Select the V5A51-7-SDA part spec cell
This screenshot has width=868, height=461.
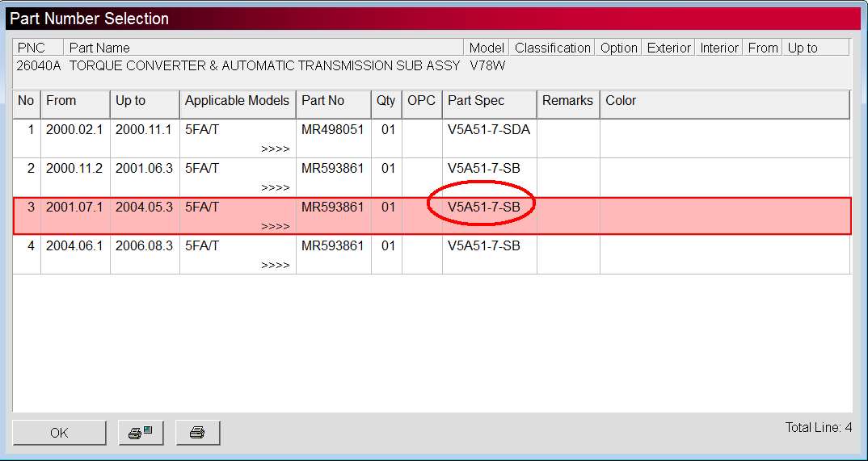tap(488, 130)
